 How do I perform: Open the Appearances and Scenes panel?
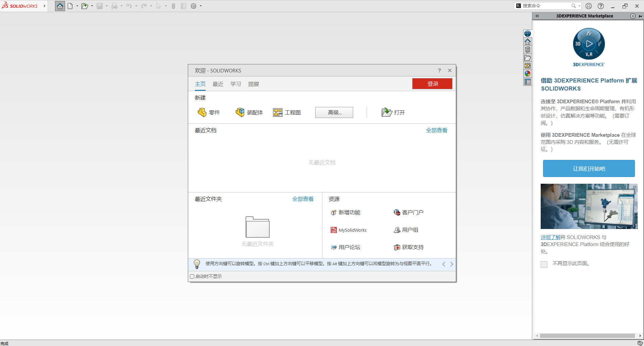pos(528,73)
